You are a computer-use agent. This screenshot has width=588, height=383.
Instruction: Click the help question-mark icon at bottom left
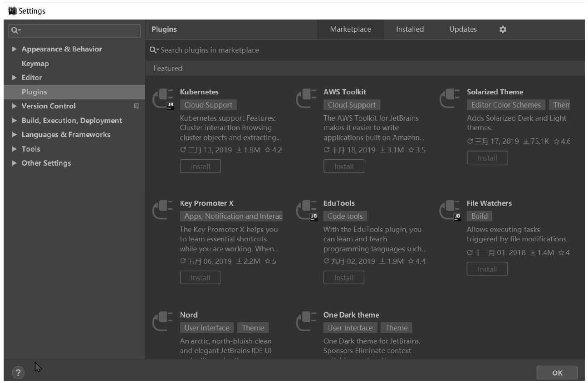pyautogui.click(x=17, y=372)
